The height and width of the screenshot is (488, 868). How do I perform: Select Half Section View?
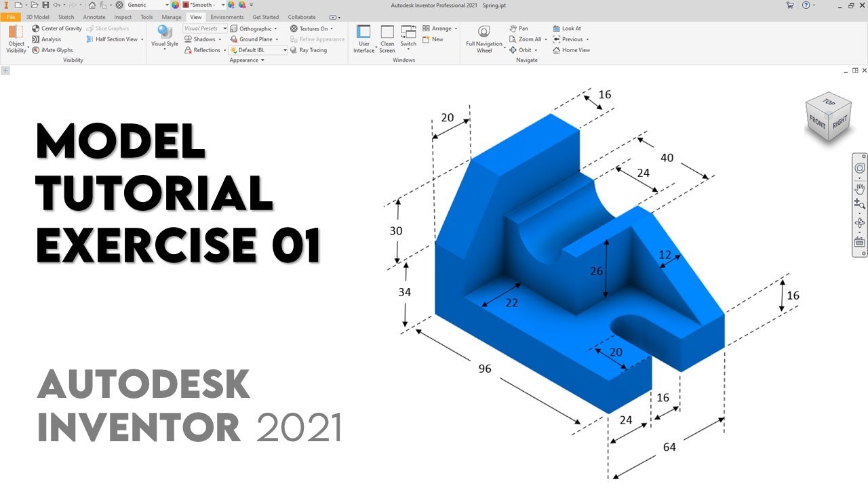click(112, 39)
